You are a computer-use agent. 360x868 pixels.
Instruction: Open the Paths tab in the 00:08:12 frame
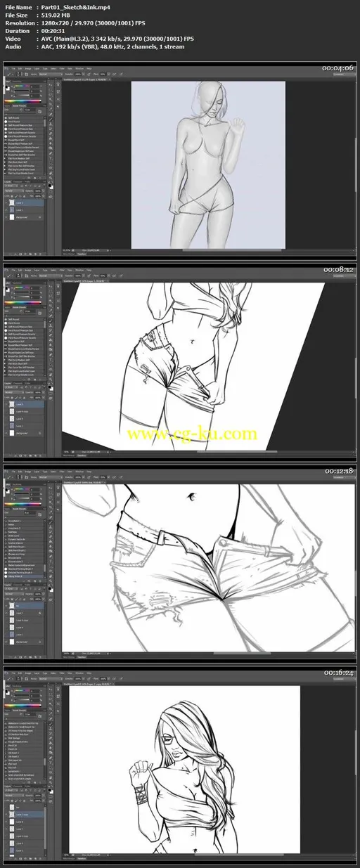(x=27, y=383)
